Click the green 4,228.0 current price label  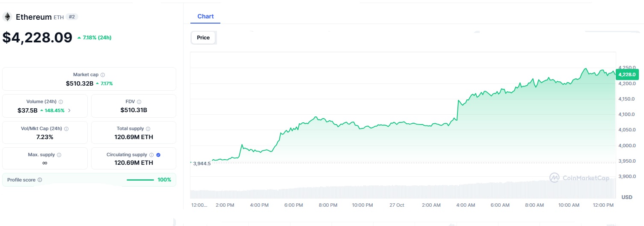(627, 74)
